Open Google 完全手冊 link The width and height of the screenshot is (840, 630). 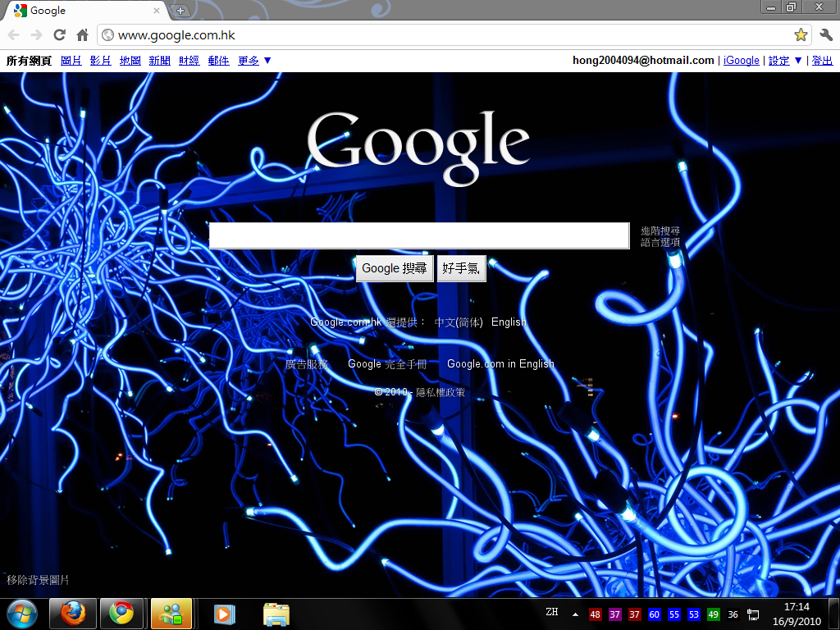click(387, 364)
